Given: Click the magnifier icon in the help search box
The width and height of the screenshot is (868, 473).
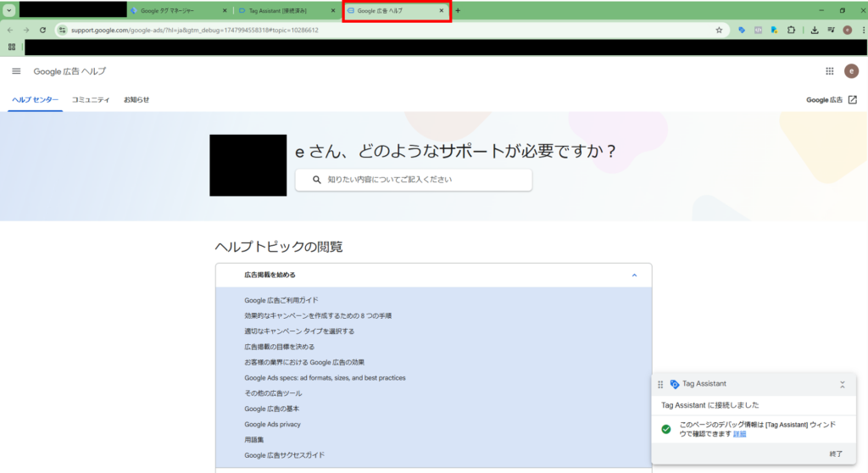Looking at the screenshot, I should click(x=317, y=180).
